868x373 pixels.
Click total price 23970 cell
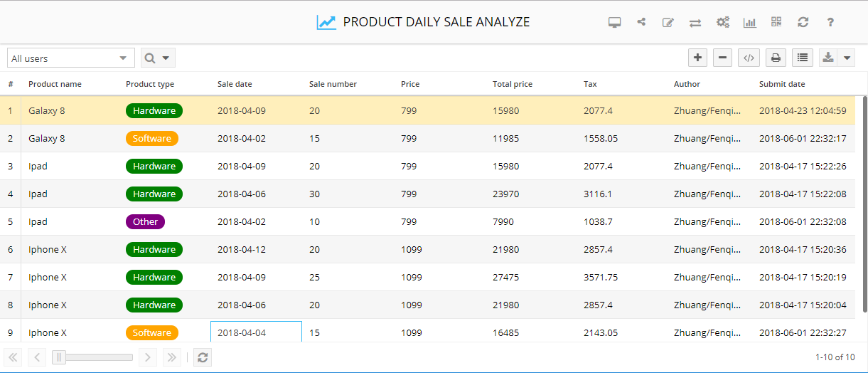[x=505, y=194]
